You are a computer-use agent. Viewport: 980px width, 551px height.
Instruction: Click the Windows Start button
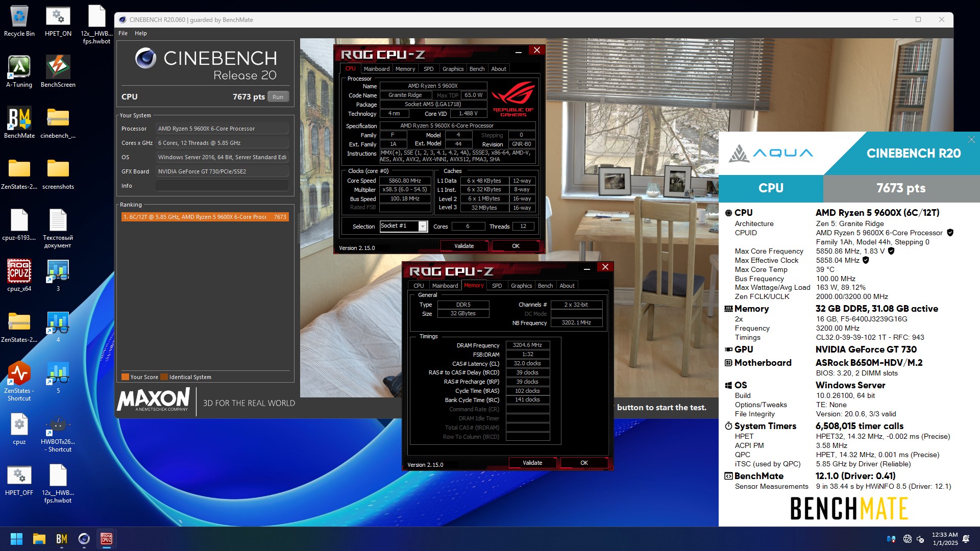[16, 539]
